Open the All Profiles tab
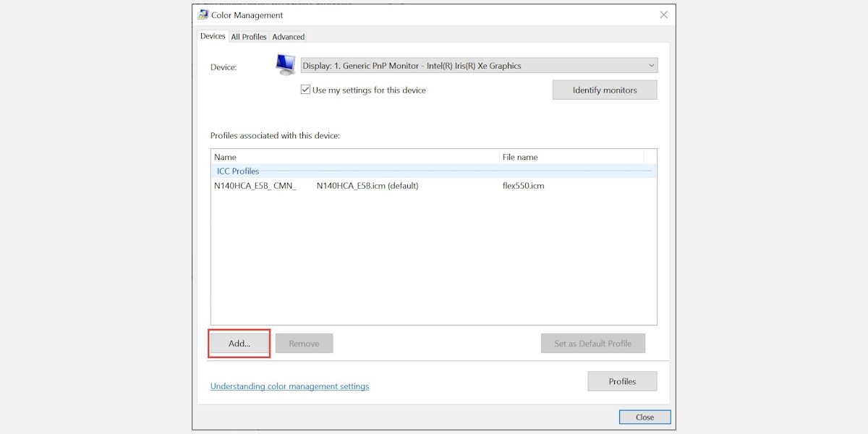This screenshot has width=868, height=434. [249, 37]
